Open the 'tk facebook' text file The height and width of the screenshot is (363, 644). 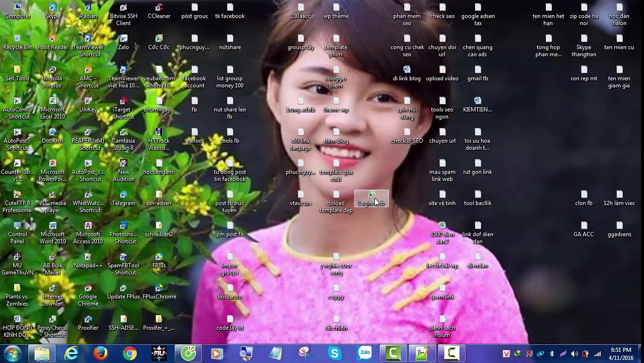click(230, 12)
